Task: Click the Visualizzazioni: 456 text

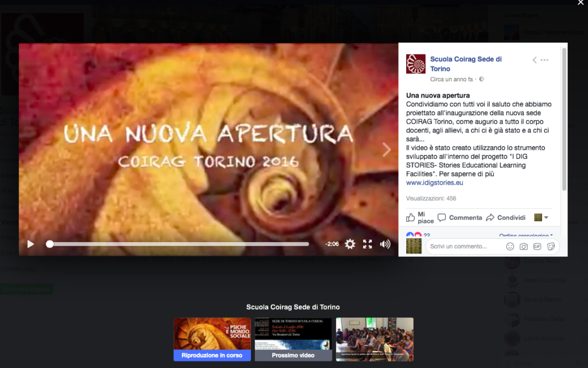Action: coord(431,198)
